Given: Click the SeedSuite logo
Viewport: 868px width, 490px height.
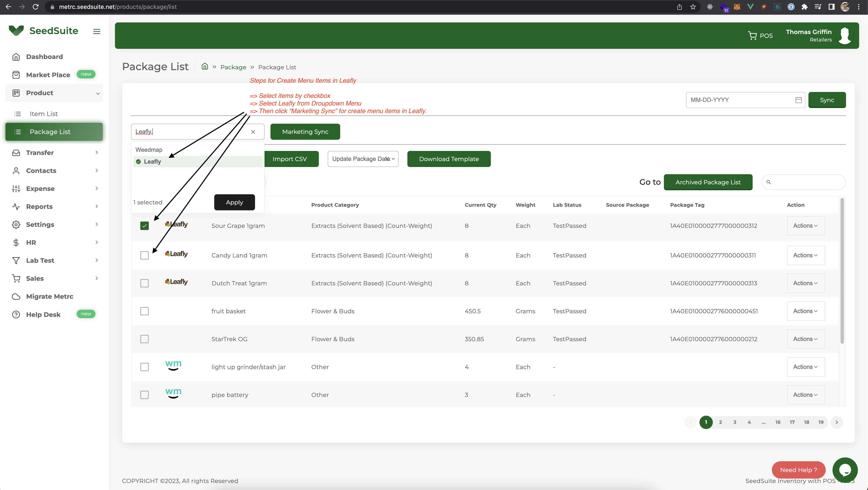Looking at the screenshot, I should (44, 31).
